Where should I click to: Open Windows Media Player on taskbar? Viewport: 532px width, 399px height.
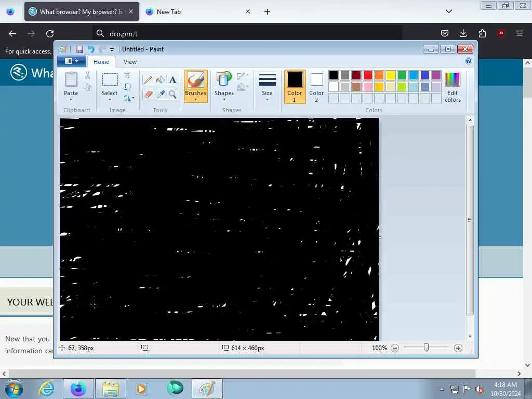tap(142, 389)
